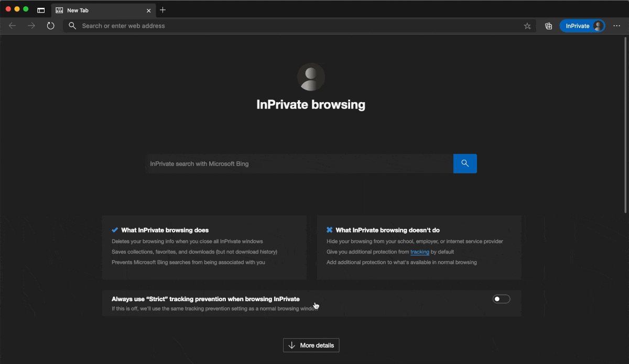The height and width of the screenshot is (364, 629).
Task: Reload the page with the refresh icon
Action: [50, 26]
